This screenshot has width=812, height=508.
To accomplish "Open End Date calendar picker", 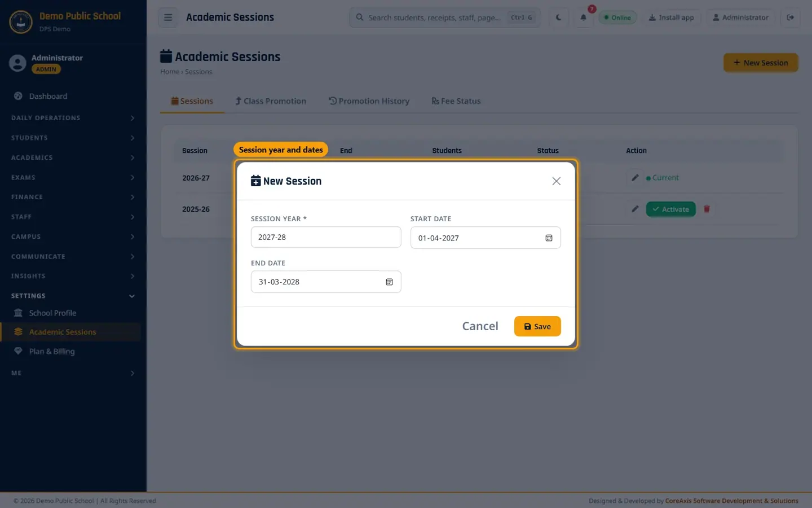I will coord(389,282).
